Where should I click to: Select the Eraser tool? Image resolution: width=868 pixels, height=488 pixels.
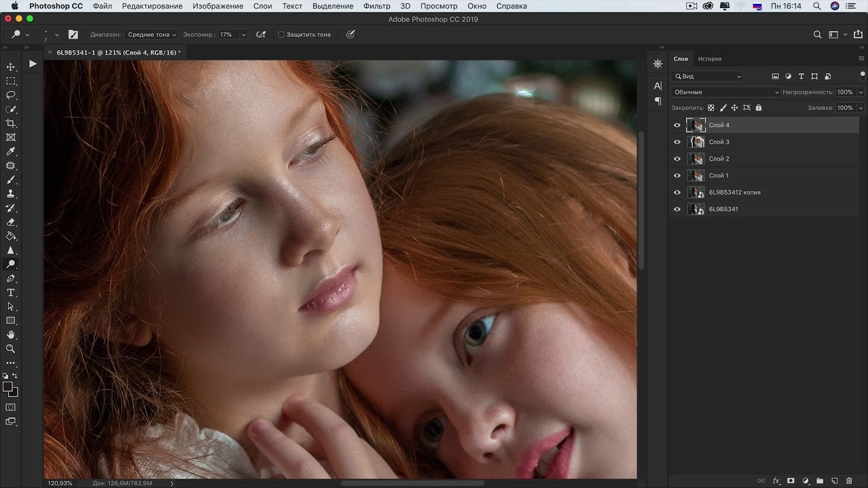pos(11,222)
